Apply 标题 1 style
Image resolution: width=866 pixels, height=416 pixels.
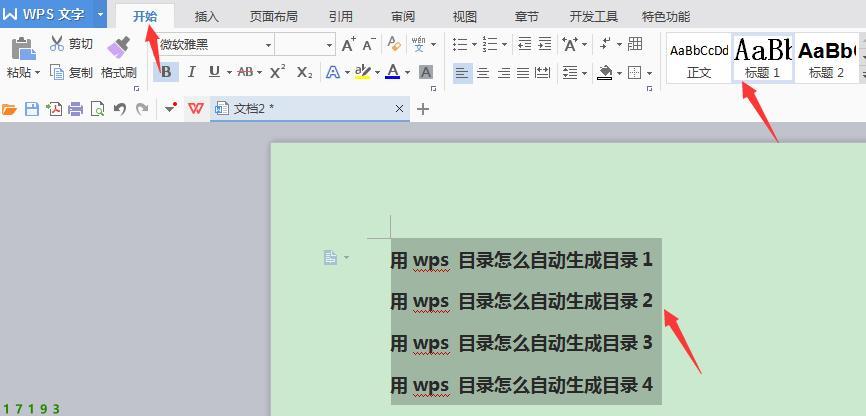(x=763, y=59)
